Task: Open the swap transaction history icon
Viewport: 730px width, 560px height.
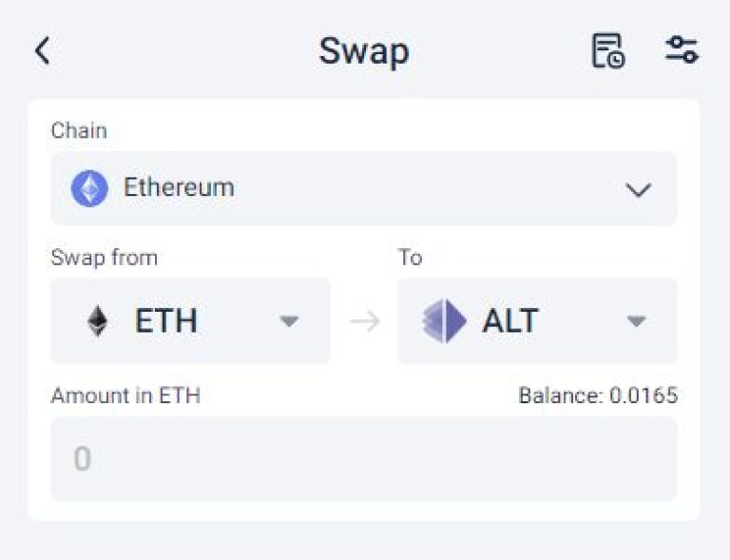Action: 608,50
